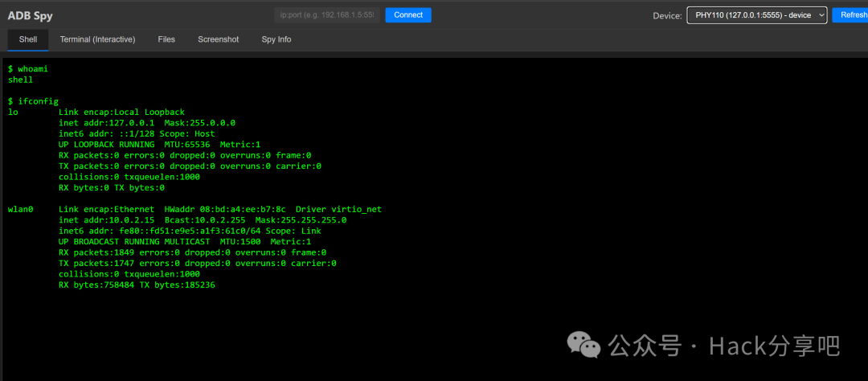
Task: Click the '$ ifconfig' command line
Action: coord(33,101)
